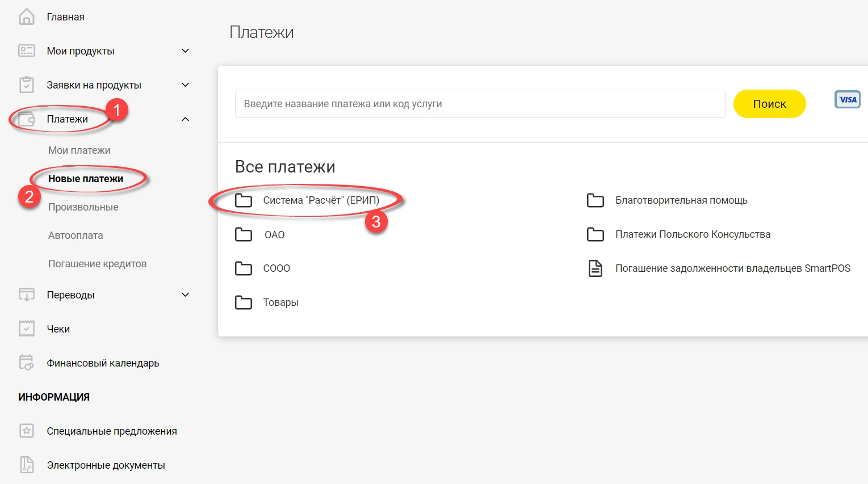Open Погашение задолженности владельцев SmartPOS
The width and height of the screenshot is (868, 484).
(x=733, y=268)
